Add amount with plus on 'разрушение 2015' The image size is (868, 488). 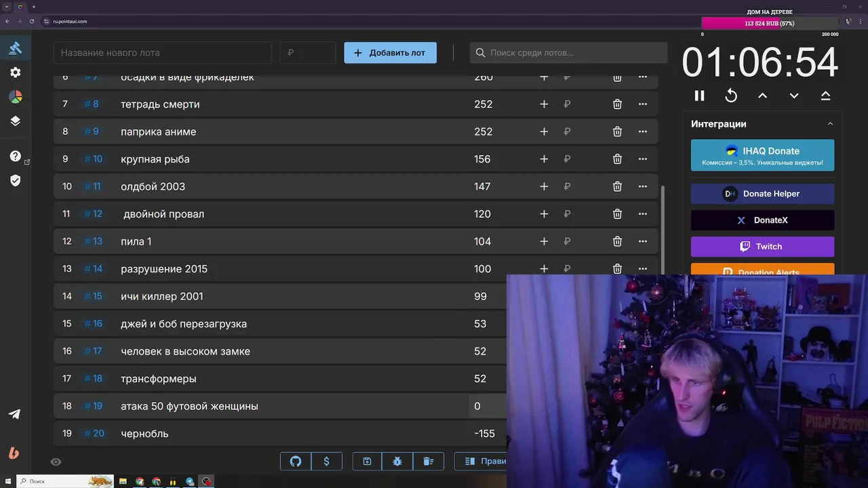click(x=544, y=268)
